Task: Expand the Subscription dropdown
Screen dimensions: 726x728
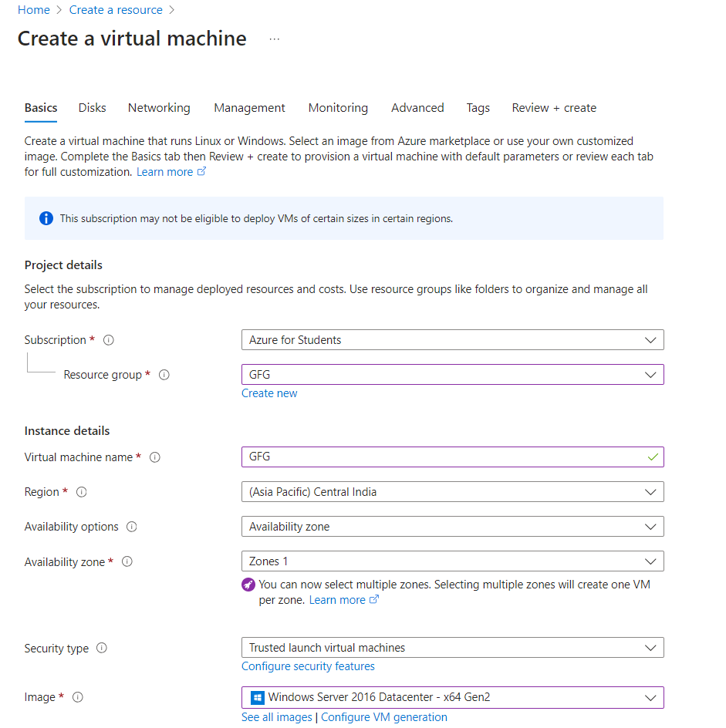Action: [452, 340]
